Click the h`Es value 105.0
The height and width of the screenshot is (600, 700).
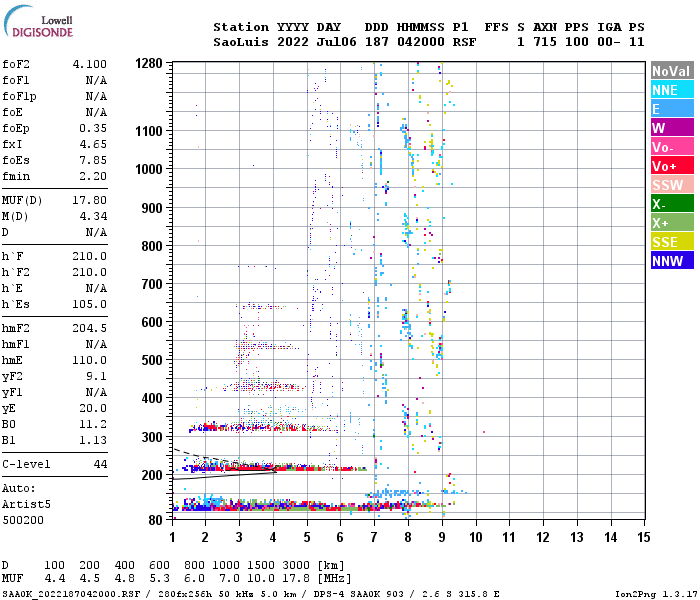pos(90,304)
